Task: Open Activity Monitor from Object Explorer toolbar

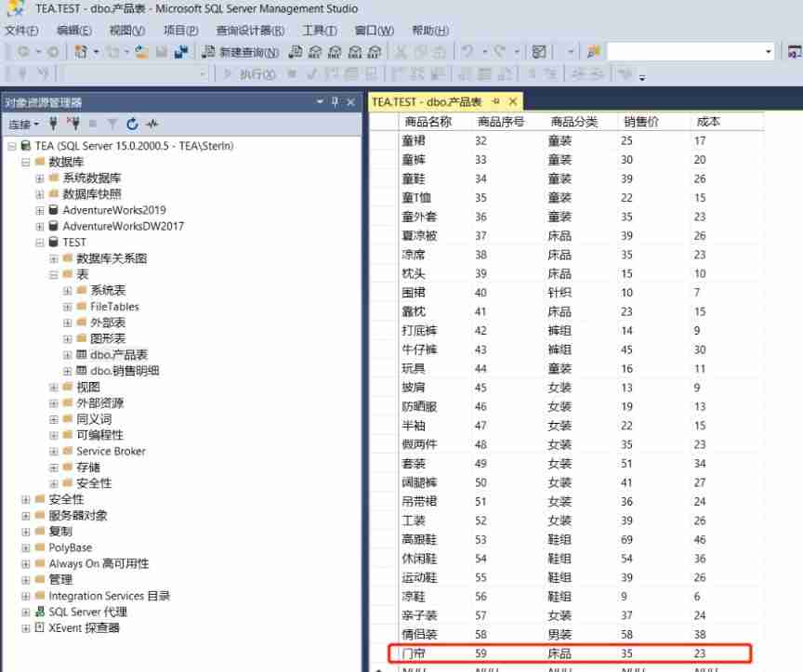Action: click(152, 125)
